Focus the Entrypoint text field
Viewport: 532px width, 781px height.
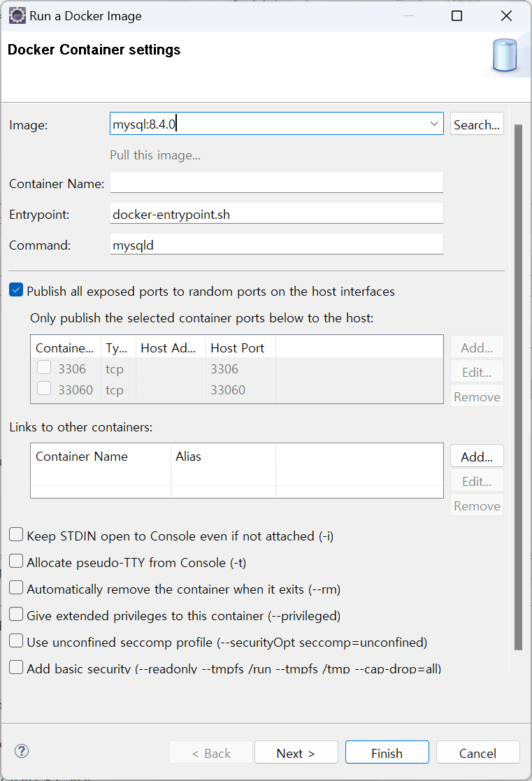[x=276, y=214]
